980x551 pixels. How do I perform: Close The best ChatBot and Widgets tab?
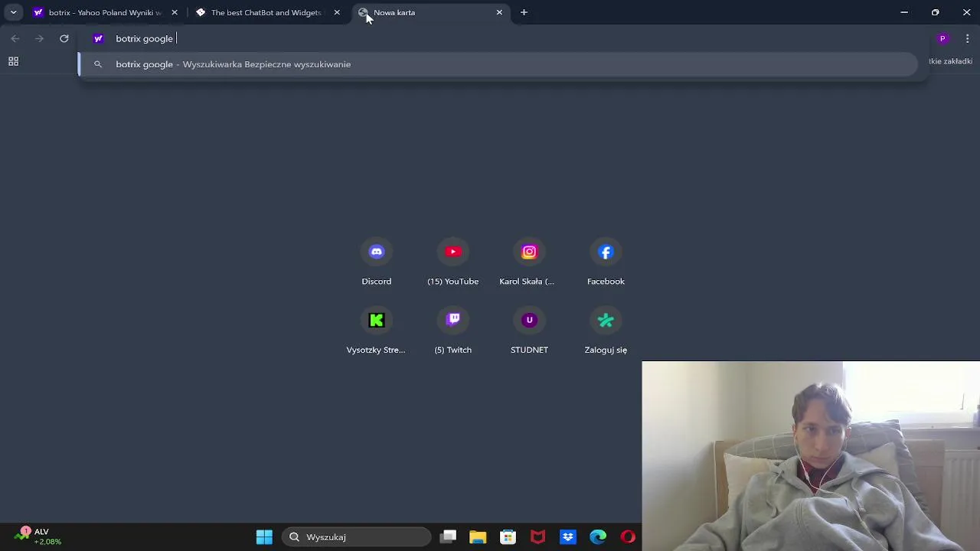pyautogui.click(x=337, y=12)
